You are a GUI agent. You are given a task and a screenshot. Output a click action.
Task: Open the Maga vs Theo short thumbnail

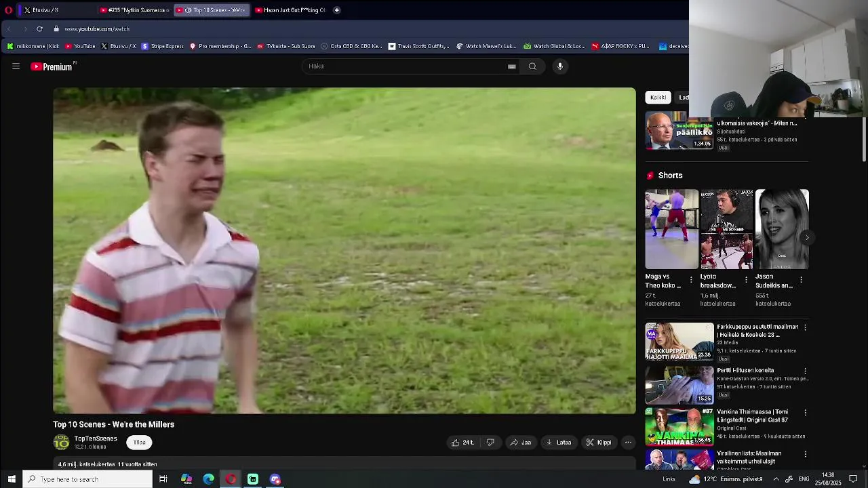click(x=671, y=229)
